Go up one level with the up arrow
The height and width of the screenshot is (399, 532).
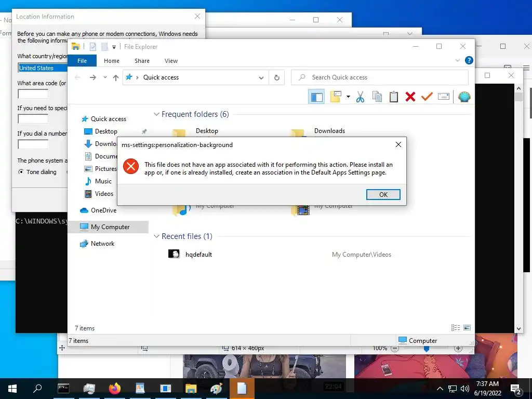pos(116,77)
